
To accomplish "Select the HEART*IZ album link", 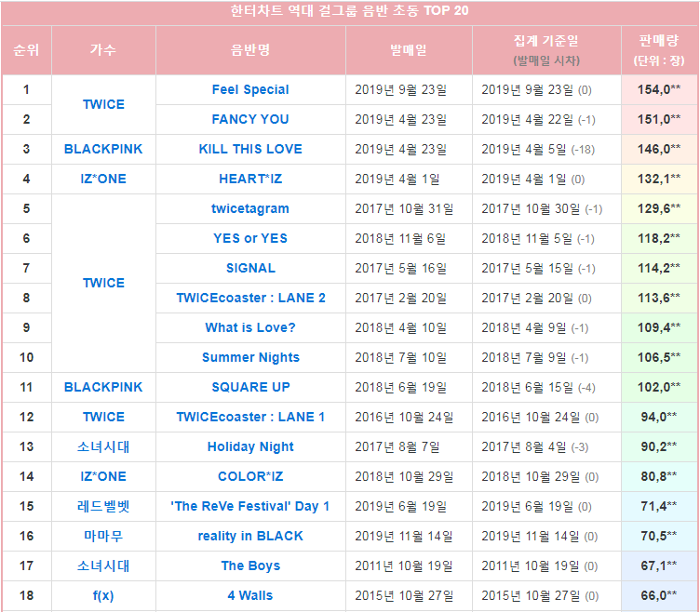I will point(250,179).
